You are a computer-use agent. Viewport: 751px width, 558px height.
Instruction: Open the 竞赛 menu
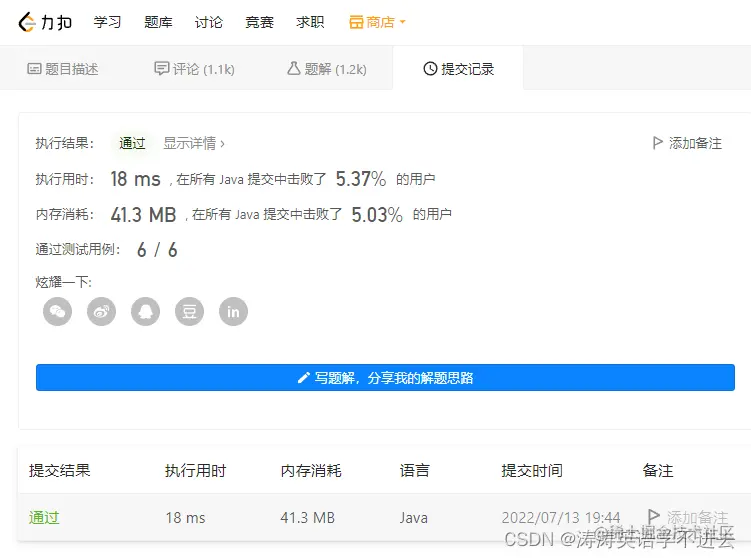click(x=260, y=22)
